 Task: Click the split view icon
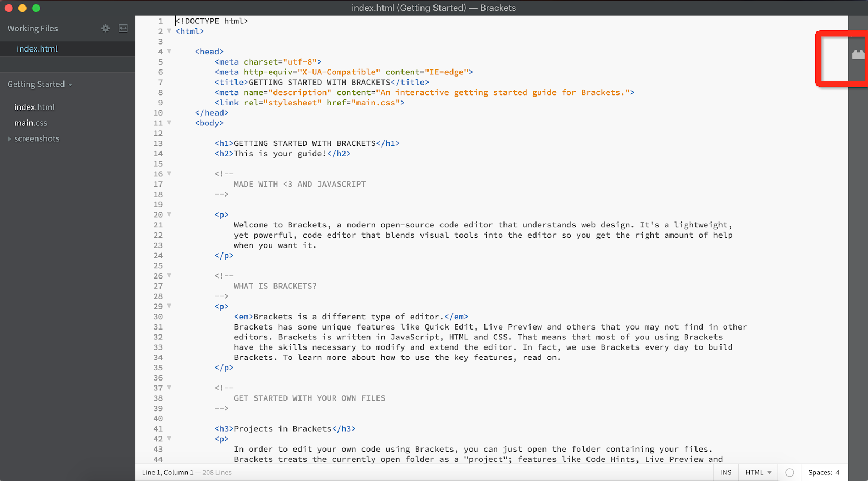[124, 28]
